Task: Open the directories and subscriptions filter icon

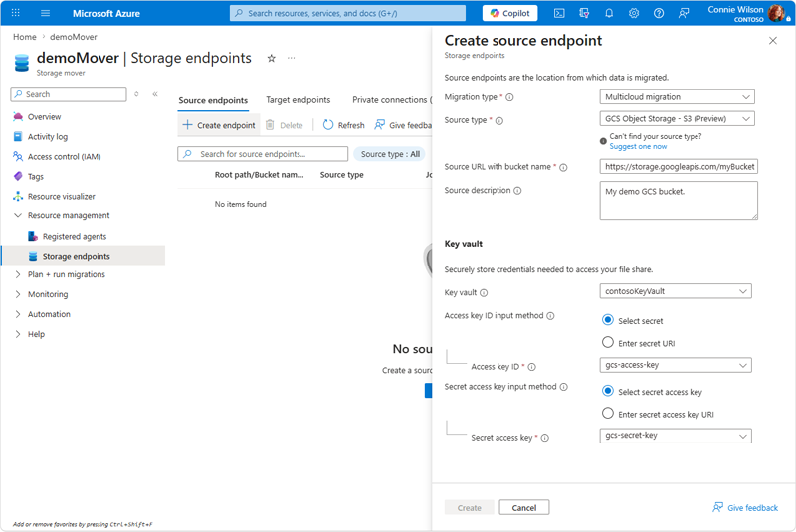Action: 584,13
